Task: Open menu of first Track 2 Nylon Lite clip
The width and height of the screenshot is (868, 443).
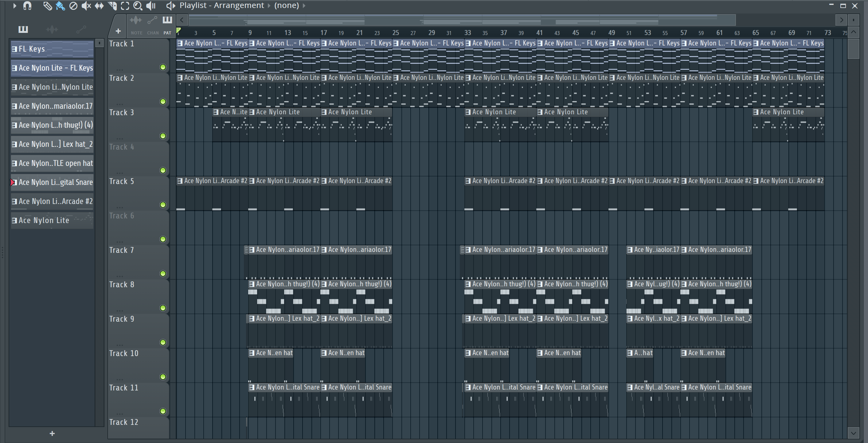Action: click(180, 77)
